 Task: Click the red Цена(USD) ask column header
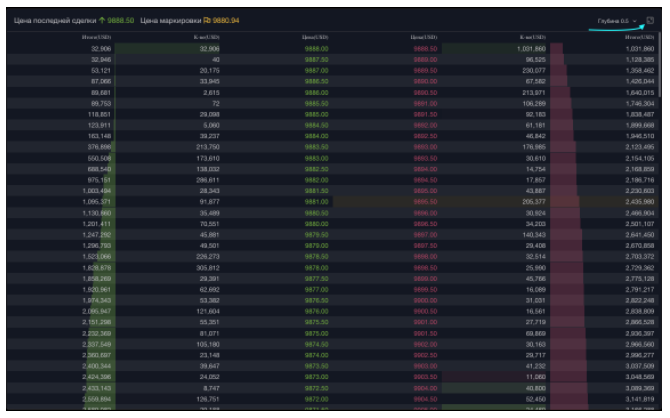425,37
